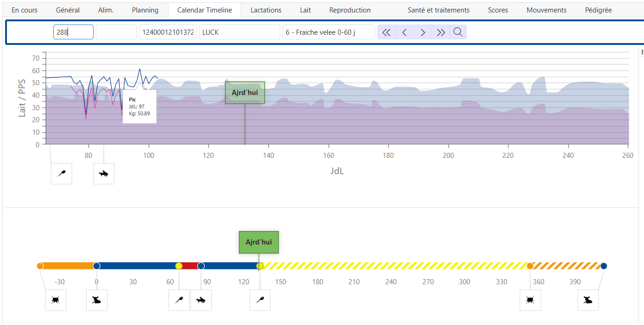Jump to the first animal with the double-left arrows
Screen dimensions: 644x325
[x=387, y=32]
